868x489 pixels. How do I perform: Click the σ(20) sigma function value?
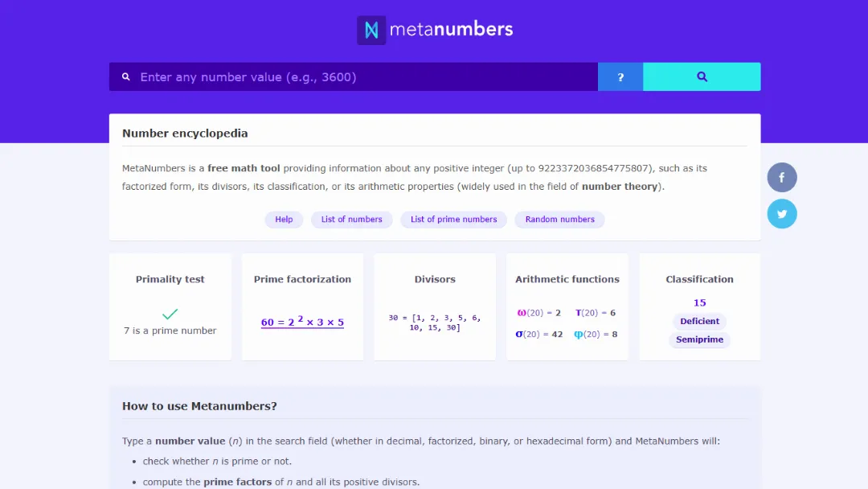tap(538, 333)
